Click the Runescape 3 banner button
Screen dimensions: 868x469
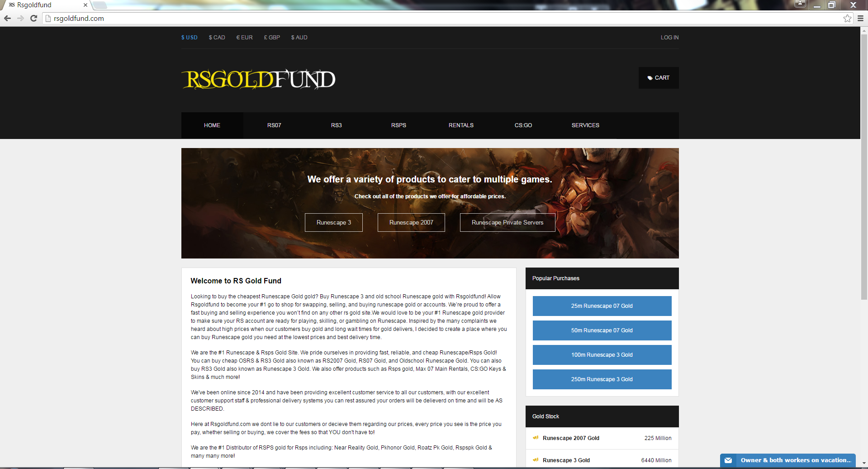pos(334,223)
